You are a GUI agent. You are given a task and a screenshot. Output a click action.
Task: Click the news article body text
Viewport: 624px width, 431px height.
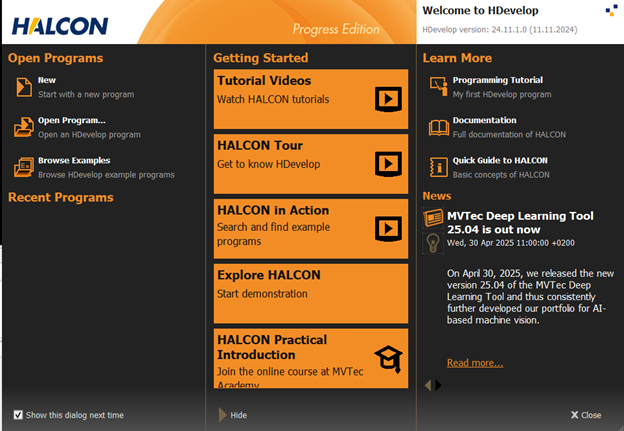point(530,296)
